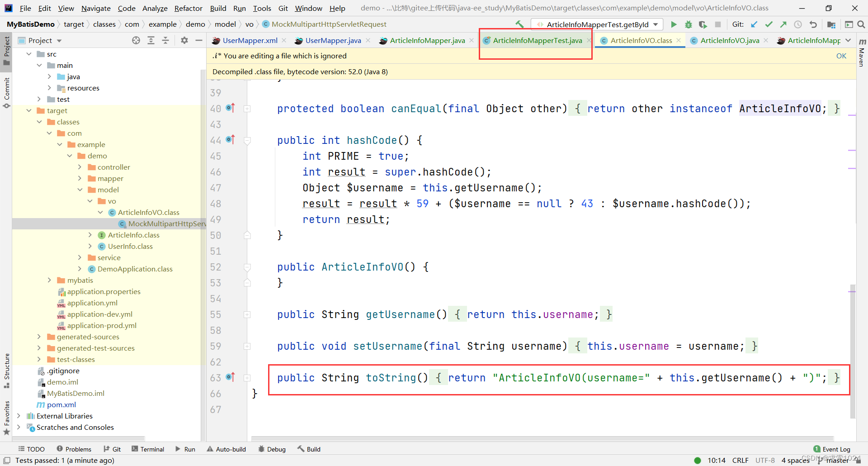
Task: Open the Refactor menu
Action: point(189,8)
